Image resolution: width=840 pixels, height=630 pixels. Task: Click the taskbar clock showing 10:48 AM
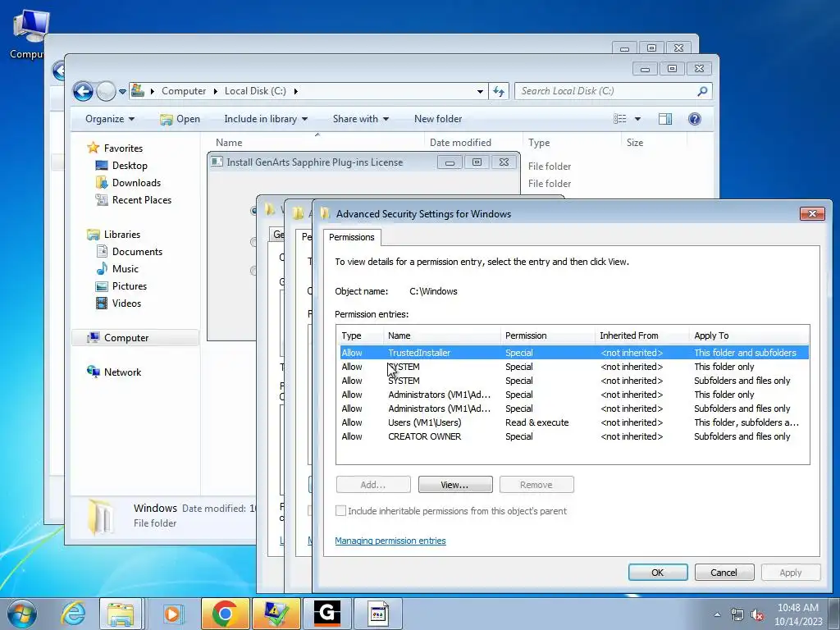[x=797, y=614]
